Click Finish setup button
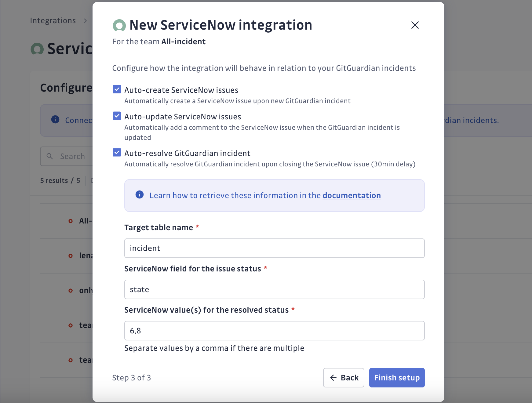The image size is (532, 403). click(397, 378)
